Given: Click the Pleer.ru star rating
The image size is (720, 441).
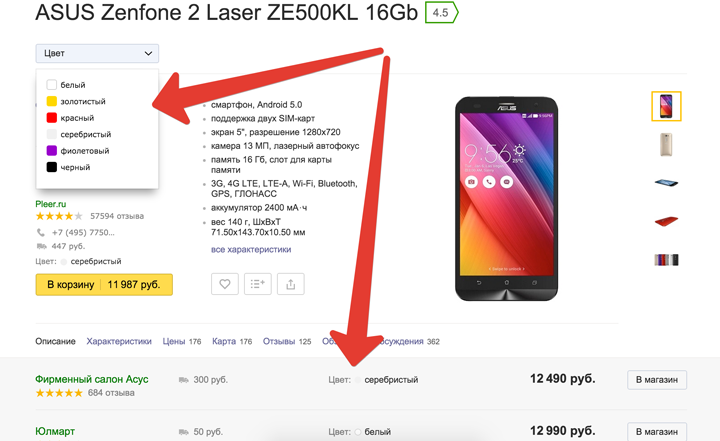Looking at the screenshot, I should [60, 216].
